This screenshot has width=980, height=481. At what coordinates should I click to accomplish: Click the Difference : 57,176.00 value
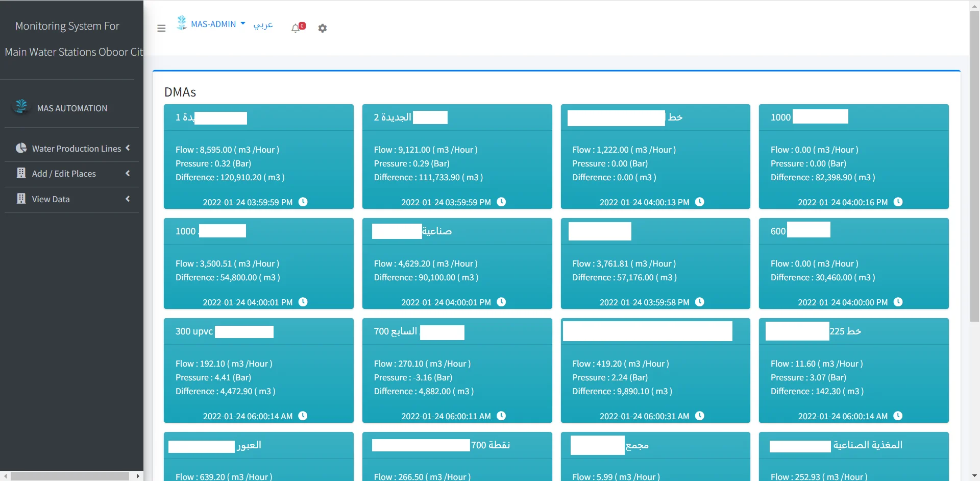624,277
